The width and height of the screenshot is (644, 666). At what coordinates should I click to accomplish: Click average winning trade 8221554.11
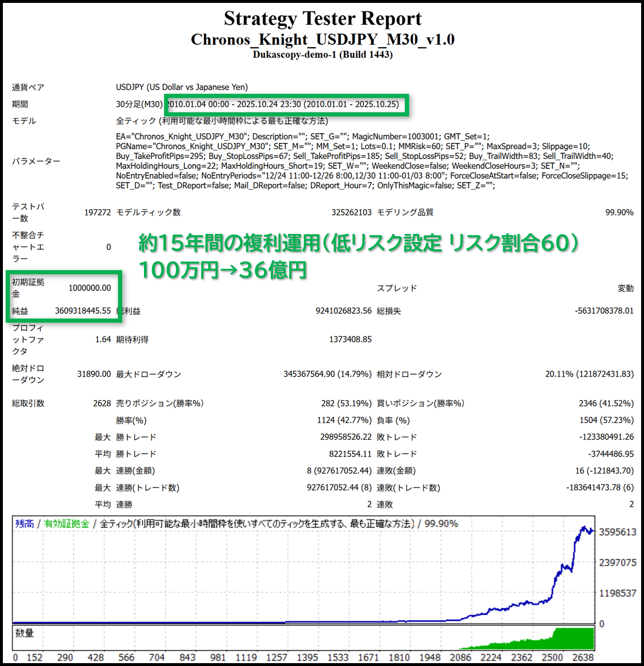[350, 454]
